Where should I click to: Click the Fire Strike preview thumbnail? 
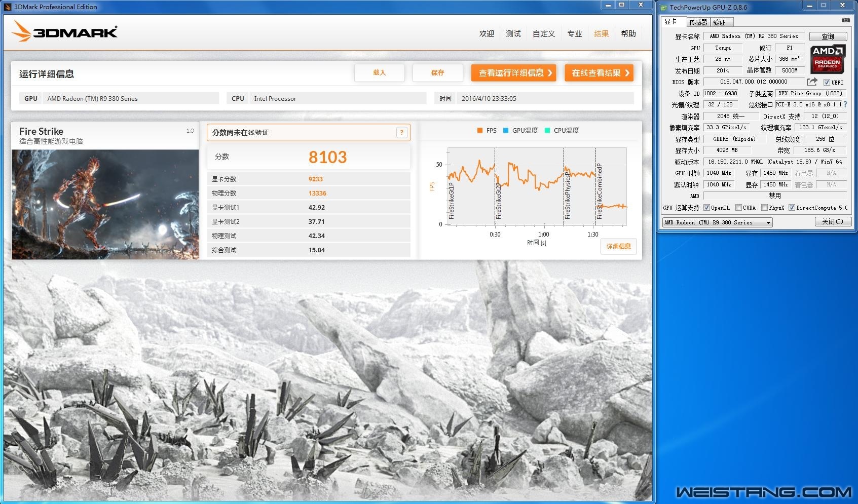(105, 204)
